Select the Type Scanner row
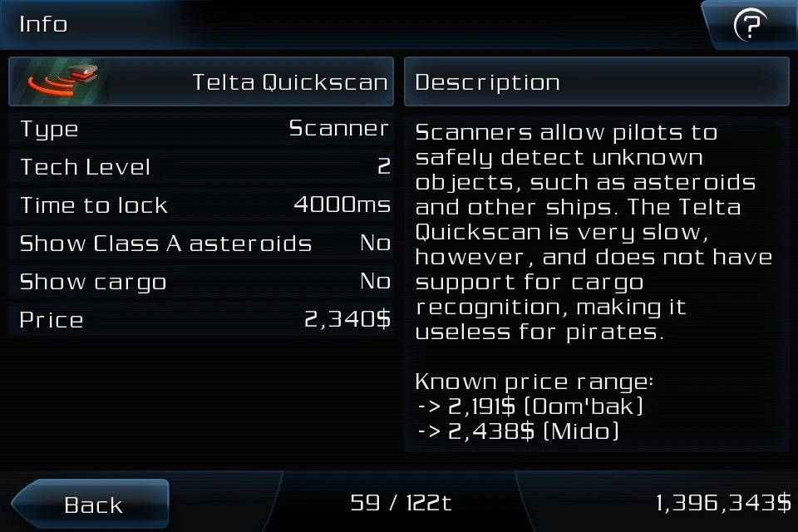 coord(201,129)
